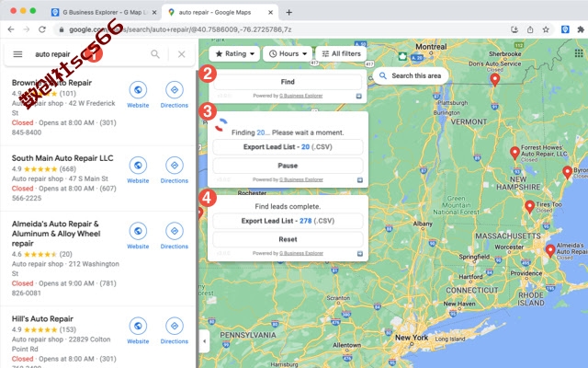
Task: Open G Business Explorer link in Reset panel
Action: pyautogui.click(x=301, y=253)
